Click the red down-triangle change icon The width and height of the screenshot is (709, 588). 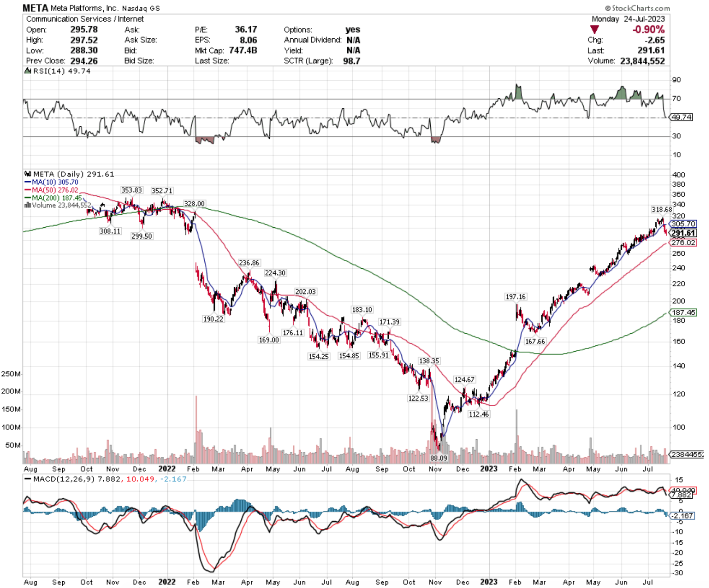594,30
